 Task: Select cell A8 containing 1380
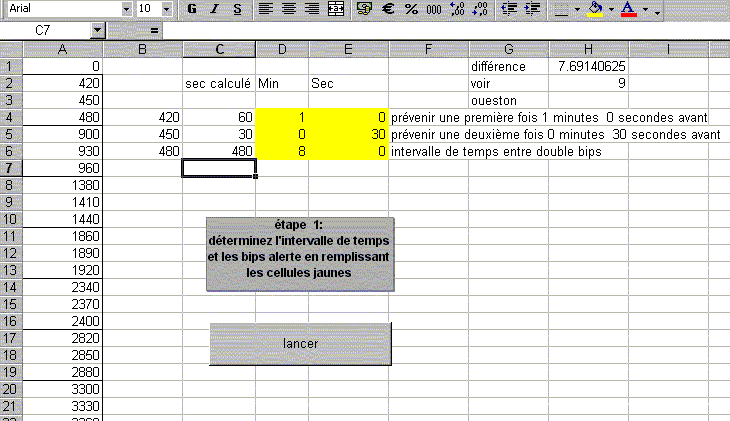pos(62,185)
